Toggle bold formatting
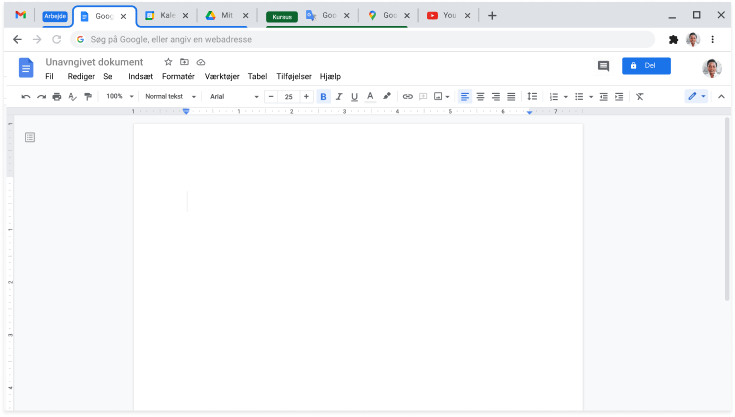The height and width of the screenshot is (417, 735). click(323, 97)
